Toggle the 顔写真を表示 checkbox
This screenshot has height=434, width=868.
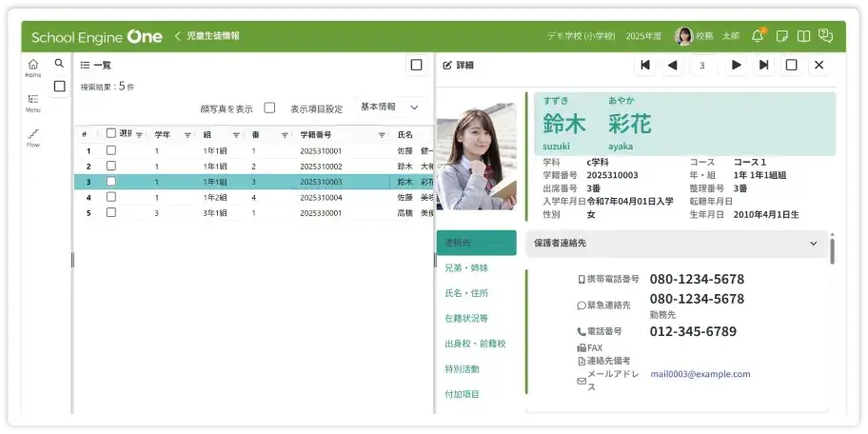pyautogui.click(x=269, y=108)
